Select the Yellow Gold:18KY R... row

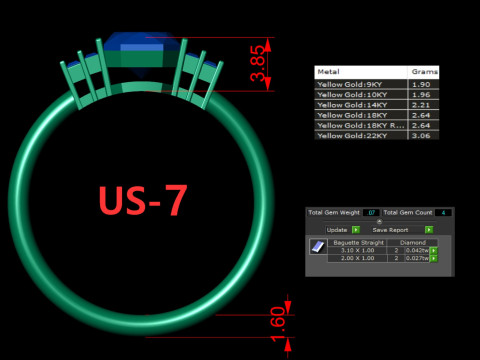tap(377, 126)
